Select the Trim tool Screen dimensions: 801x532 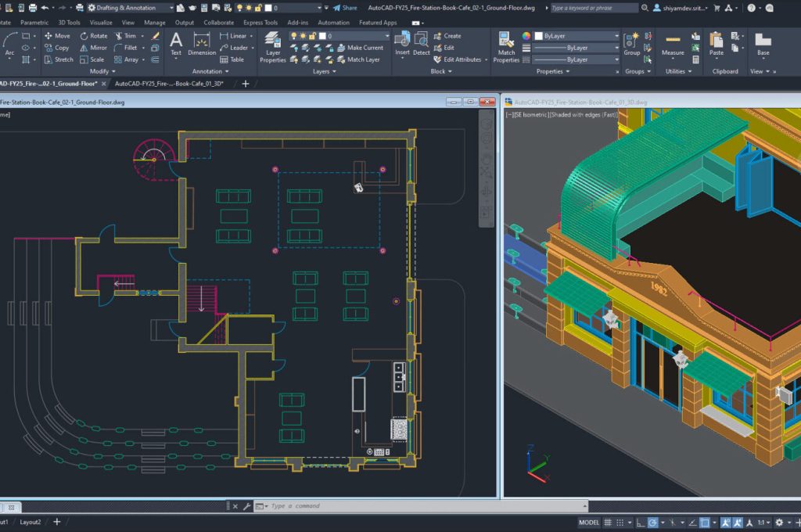click(126, 36)
